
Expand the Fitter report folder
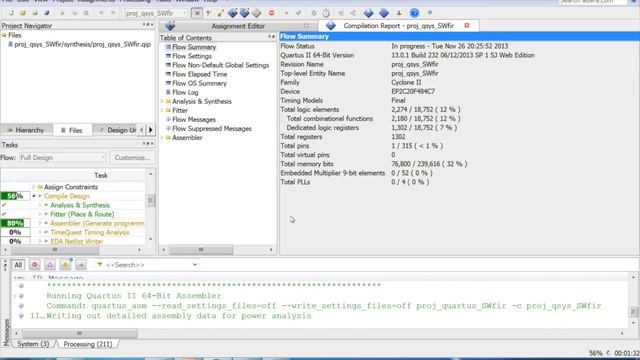tap(162, 110)
